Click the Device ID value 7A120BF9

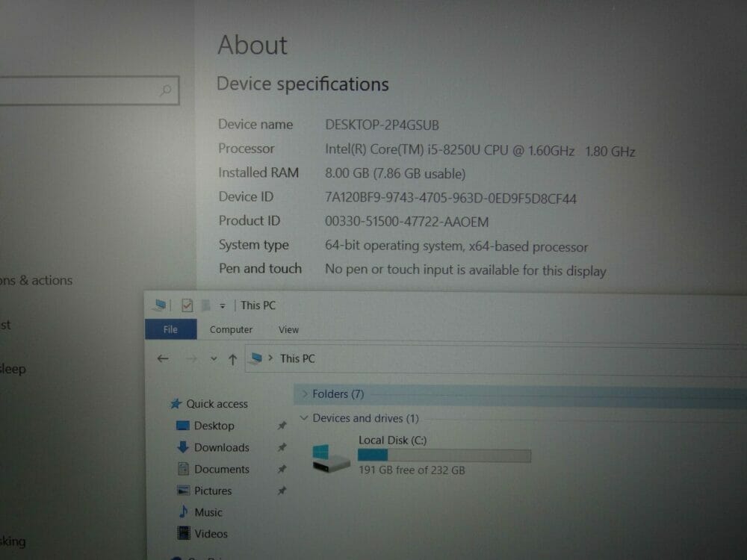[x=450, y=198]
